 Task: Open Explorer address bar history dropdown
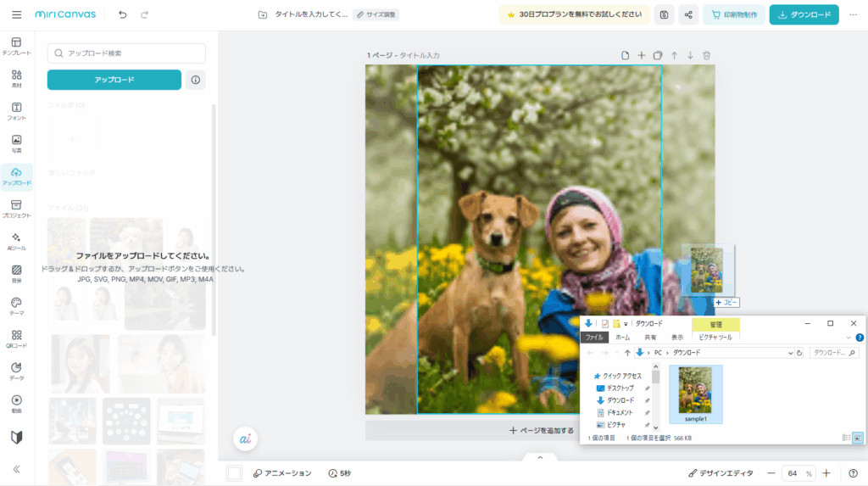pos(791,353)
